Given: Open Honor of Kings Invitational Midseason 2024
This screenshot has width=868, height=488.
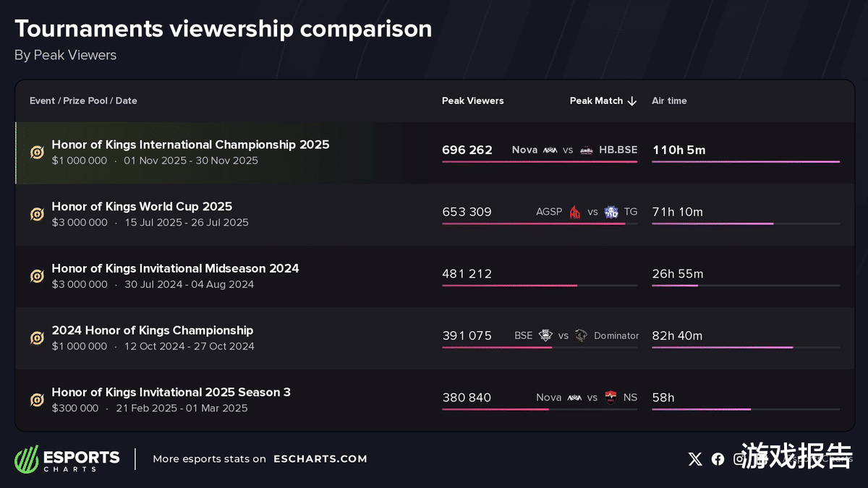Looking at the screenshot, I should (x=175, y=268).
